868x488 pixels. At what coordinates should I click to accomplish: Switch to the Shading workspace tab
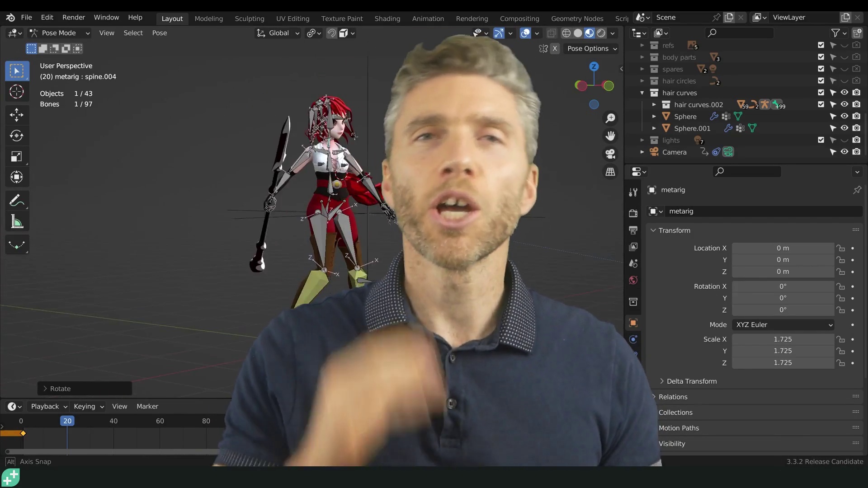pos(387,19)
